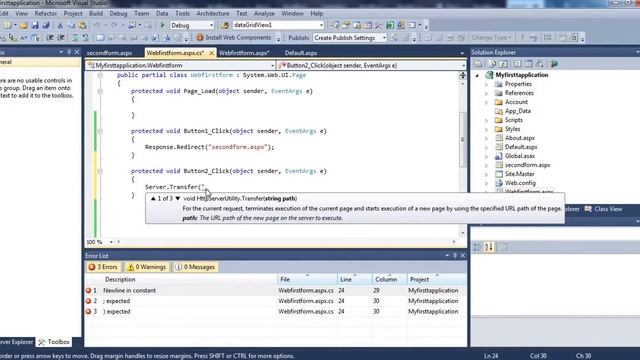Click the New Project toolbar icon
The height and width of the screenshot is (360, 640).
7,25
